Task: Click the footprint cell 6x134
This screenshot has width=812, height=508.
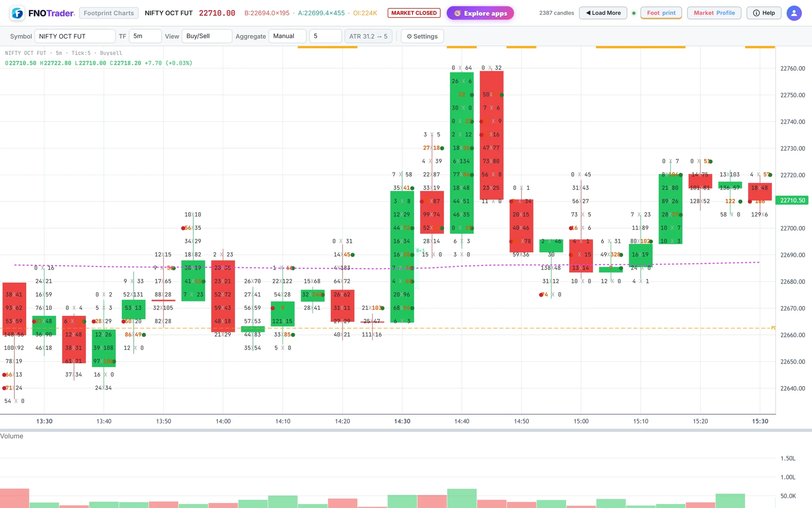Action: point(461,161)
